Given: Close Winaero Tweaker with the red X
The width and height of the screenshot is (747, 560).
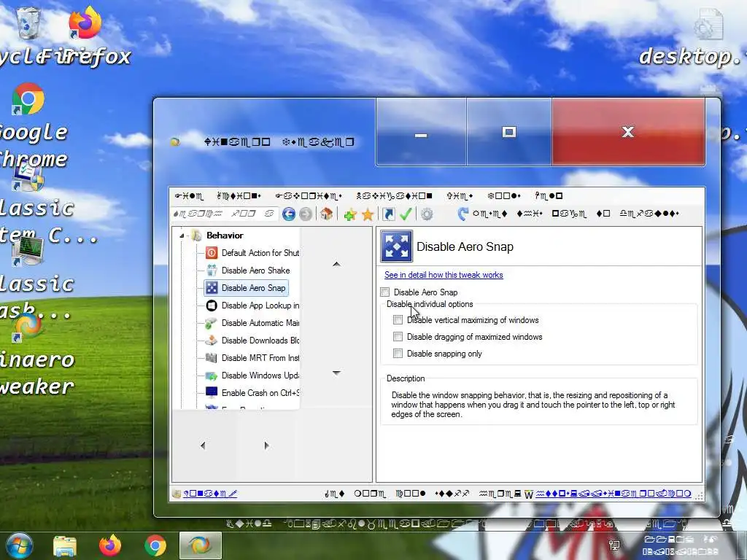Looking at the screenshot, I should (628, 132).
